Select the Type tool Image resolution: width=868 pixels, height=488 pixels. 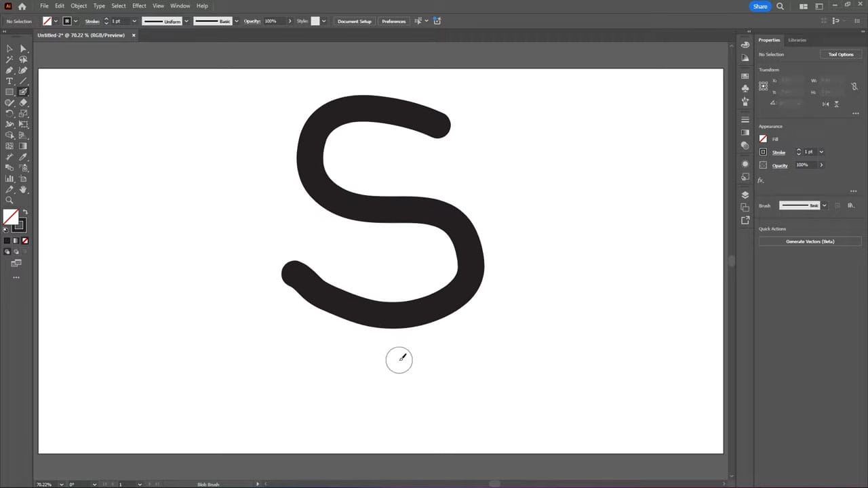9,80
